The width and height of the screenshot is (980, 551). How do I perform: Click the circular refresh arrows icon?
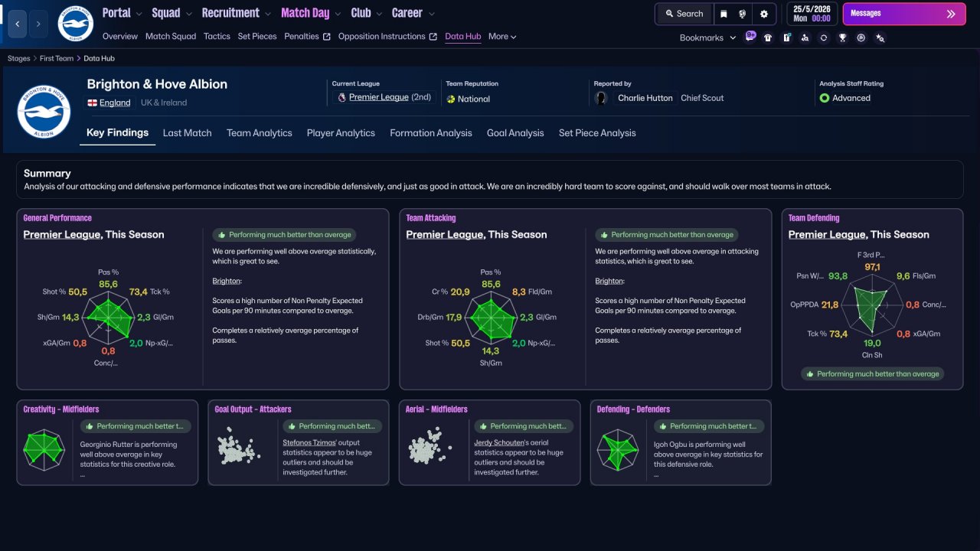[824, 37]
